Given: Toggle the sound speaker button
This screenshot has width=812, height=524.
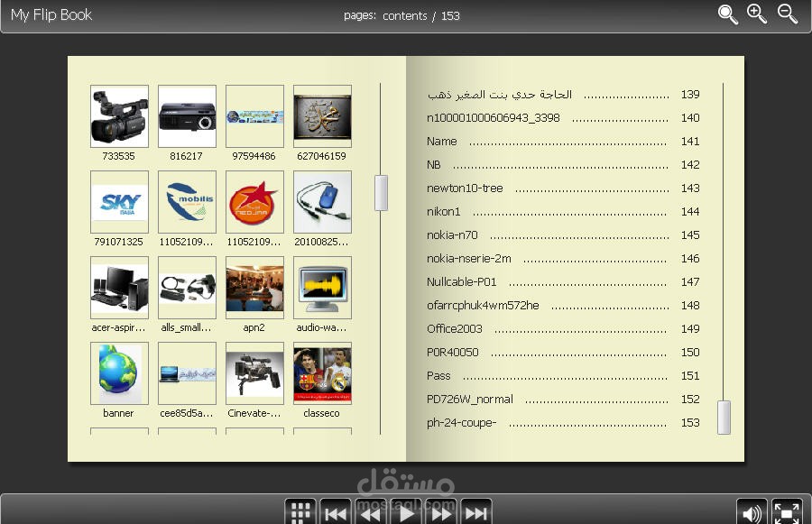Looking at the screenshot, I should pyautogui.click(x=752, y=512).
